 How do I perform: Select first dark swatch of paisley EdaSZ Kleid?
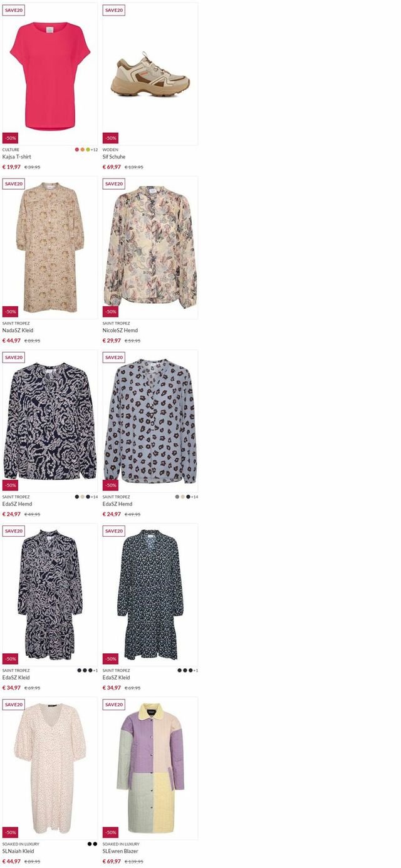click(x=80, y=670)
